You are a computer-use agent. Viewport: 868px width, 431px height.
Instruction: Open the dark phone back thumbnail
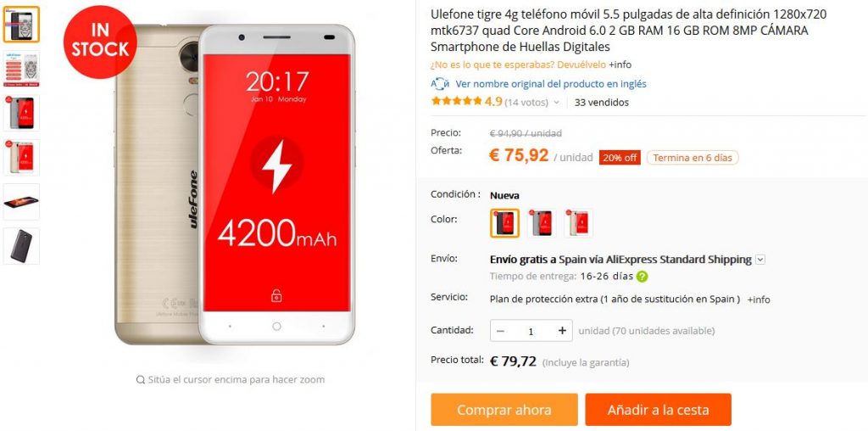click(21, 246)
